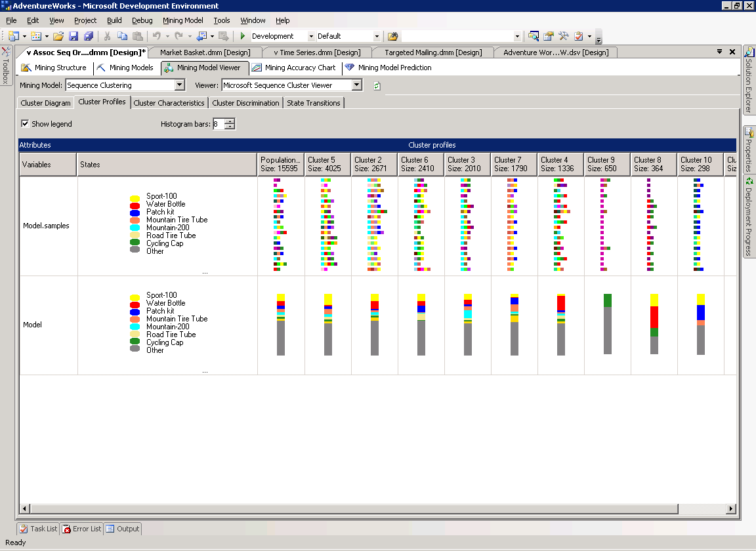This screenshot has width=756, height=551.
Task: Click Population Model histogram bar
Action: (281, 325)
